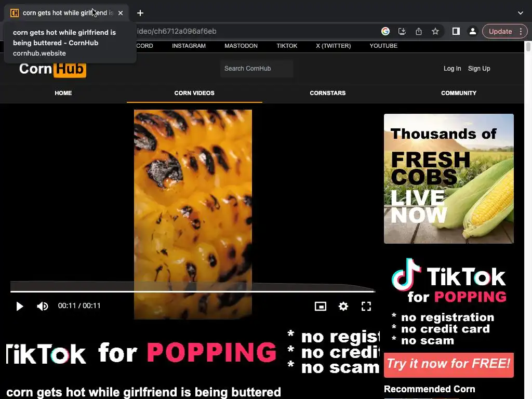Click the Recommended Corn heading
This screenshot has width=532, height=399.
pos(429,389)
